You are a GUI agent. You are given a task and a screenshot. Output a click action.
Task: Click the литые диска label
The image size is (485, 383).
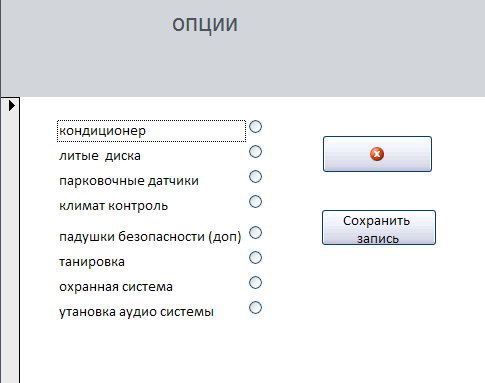(x=100, y=156)
